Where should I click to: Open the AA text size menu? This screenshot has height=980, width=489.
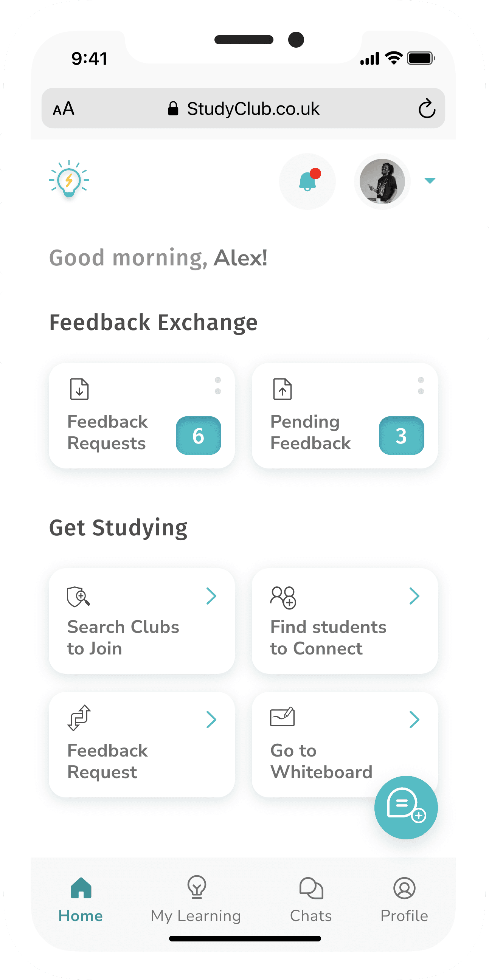[64, 109]
